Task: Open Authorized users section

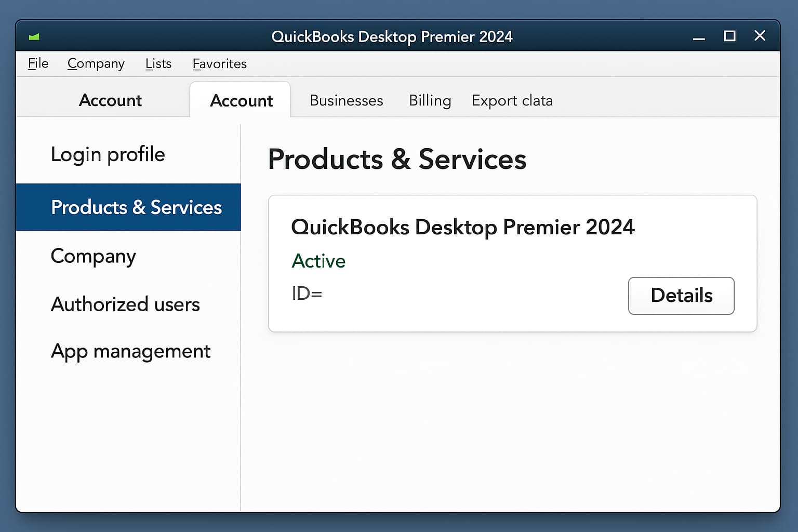Action: [x=125, y=304]
